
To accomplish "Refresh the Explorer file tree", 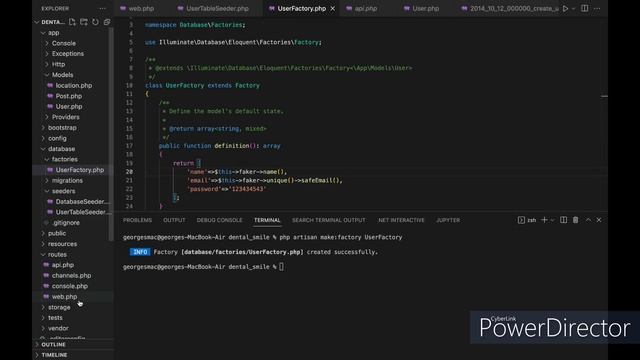I will (95, 22).
